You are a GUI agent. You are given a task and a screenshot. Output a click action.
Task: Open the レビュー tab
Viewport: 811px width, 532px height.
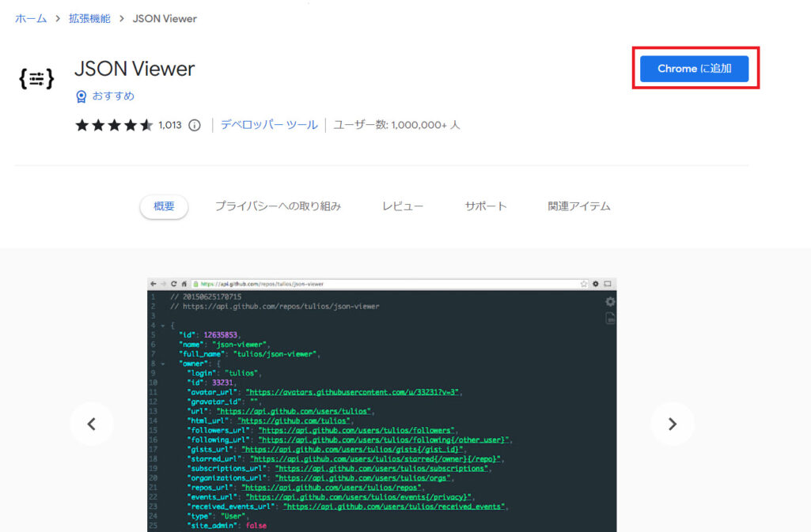click(x=403, y=206)
